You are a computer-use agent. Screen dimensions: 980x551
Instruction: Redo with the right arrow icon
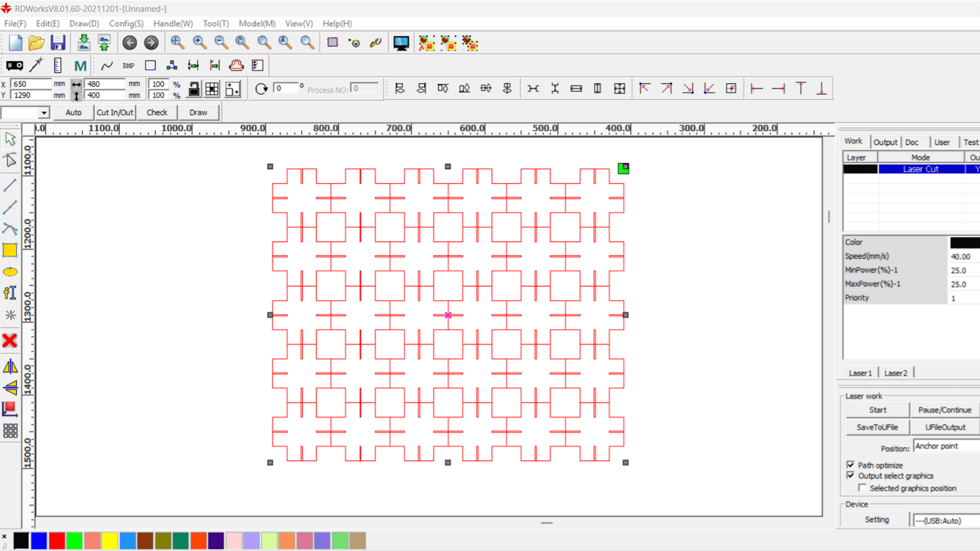(151, 43)
